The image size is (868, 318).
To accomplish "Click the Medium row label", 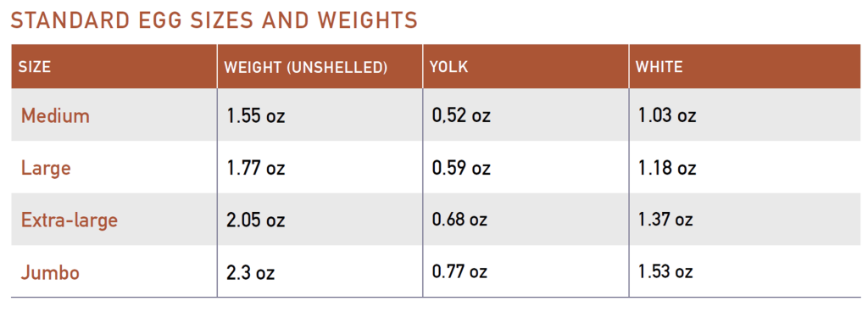I will click(x=55, y=116).
